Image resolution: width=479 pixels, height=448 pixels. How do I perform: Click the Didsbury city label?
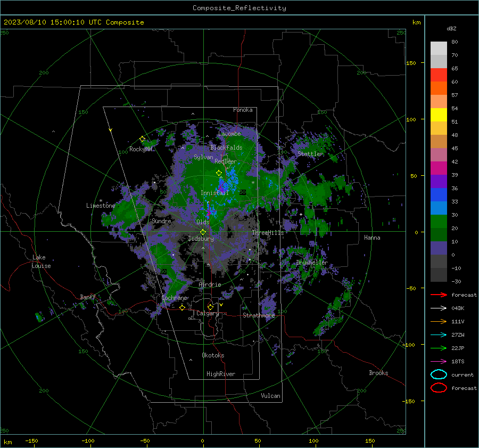pyautogui.click(x=201, y=239)
